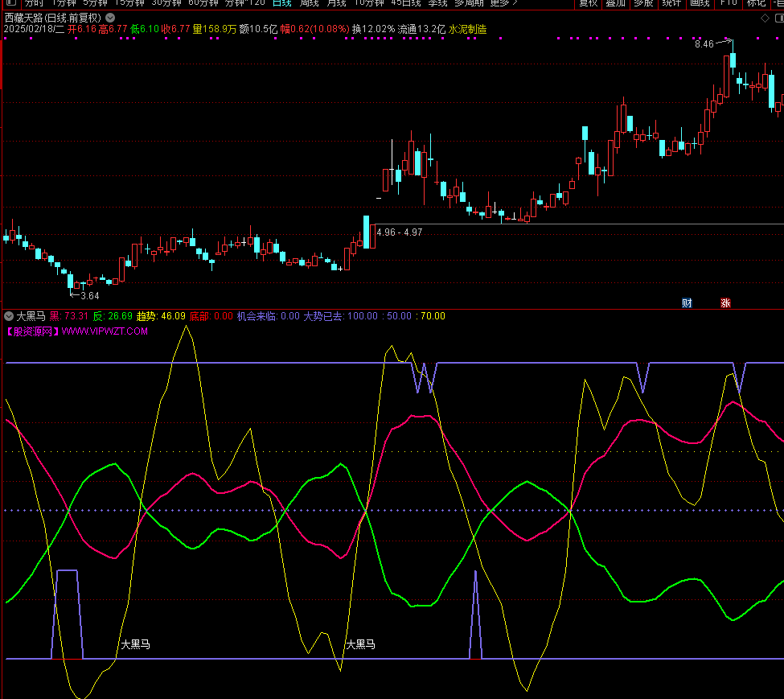Click the 流通13.2亿 float value
784x699 pixels.
click(421, 30)
